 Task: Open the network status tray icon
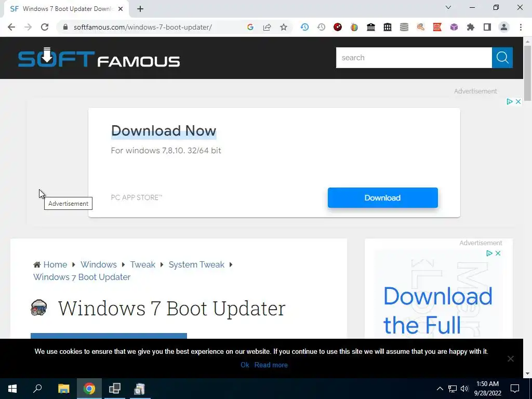(x=453, y=389)
